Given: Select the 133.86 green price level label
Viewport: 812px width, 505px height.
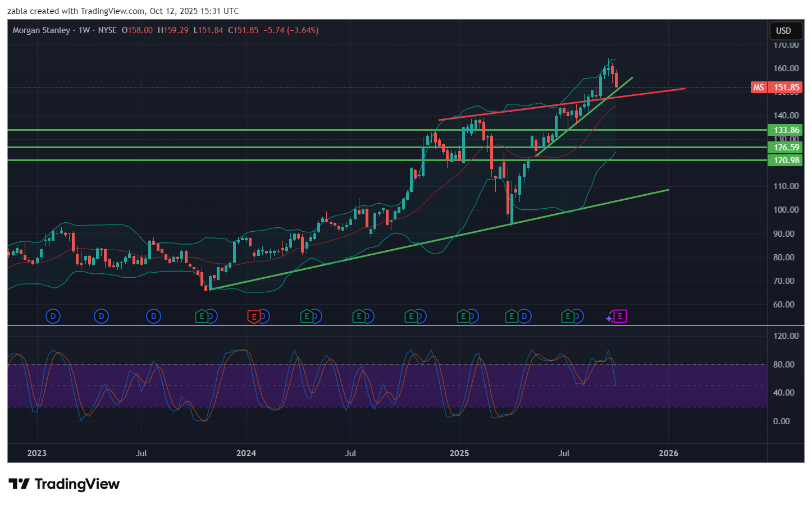Looking at the screenshot, I should (786, 130).
